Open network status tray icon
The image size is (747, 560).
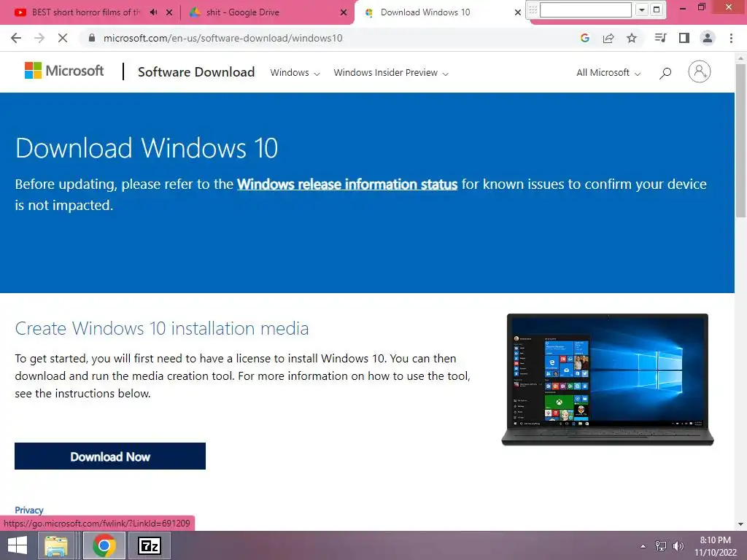[661, 546]
